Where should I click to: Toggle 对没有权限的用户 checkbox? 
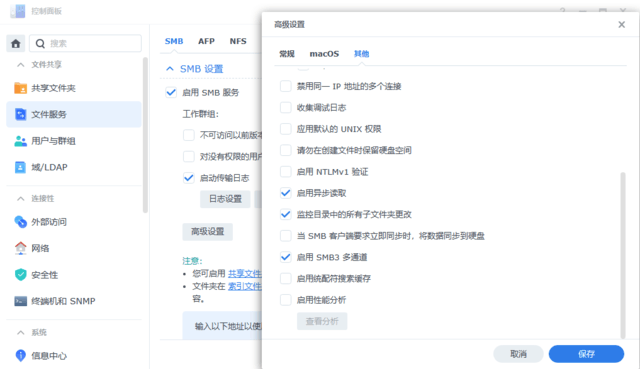pos(189,156)
